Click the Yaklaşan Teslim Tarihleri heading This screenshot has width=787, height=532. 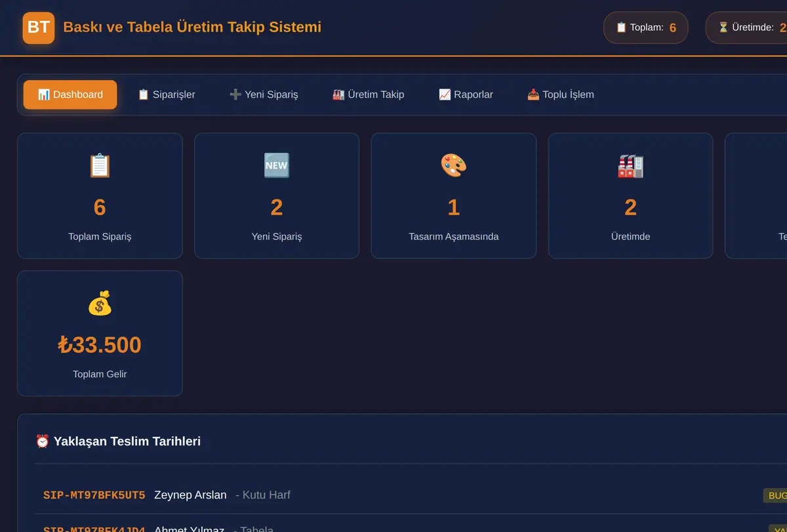click(127, 441)
